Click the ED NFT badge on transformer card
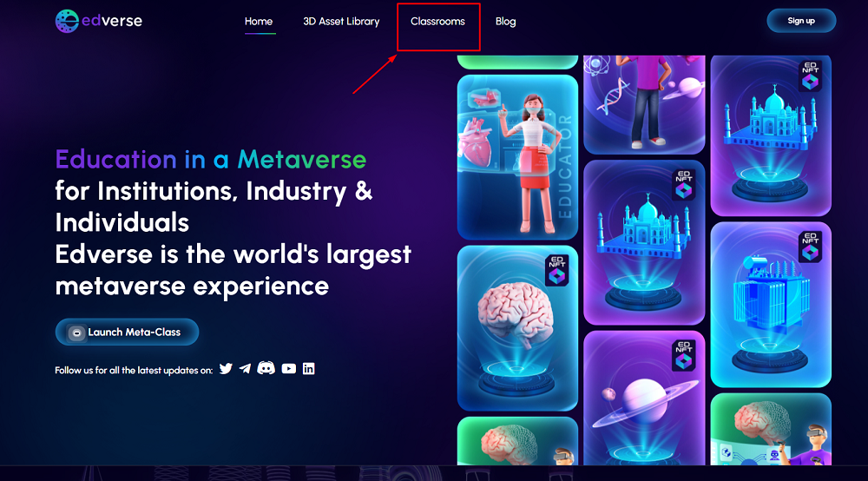 click(810, 247)
